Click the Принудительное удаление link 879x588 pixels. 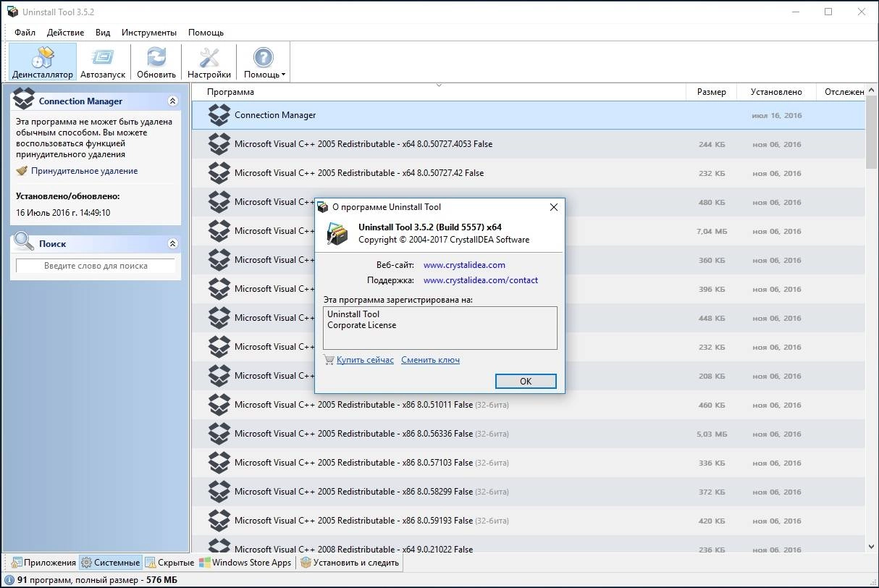coord(84,171)
